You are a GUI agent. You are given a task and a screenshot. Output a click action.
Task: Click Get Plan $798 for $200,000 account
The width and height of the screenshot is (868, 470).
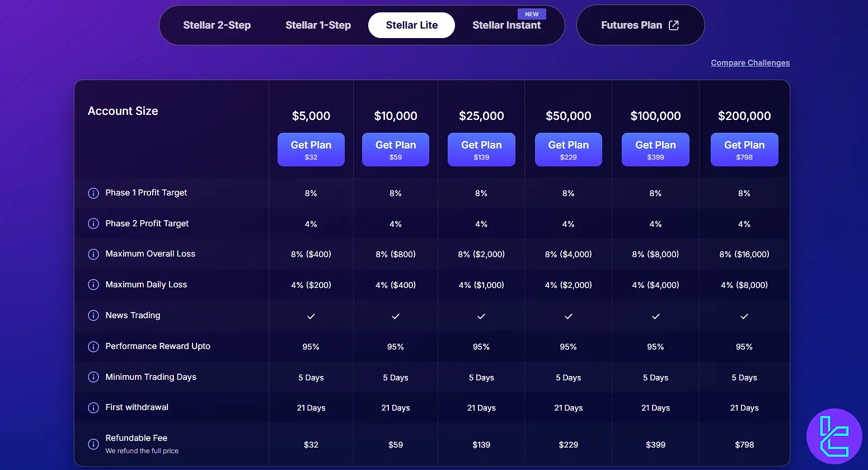point(744,150)
